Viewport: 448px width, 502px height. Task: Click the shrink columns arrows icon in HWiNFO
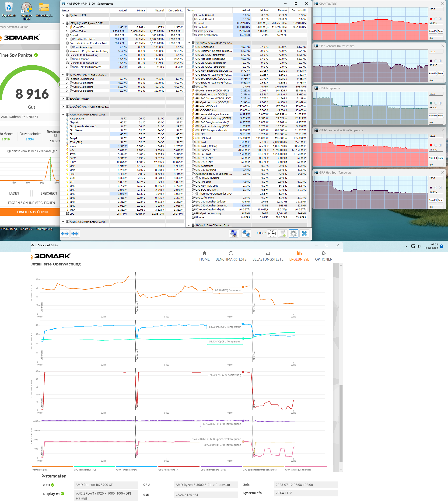point(75,234)
